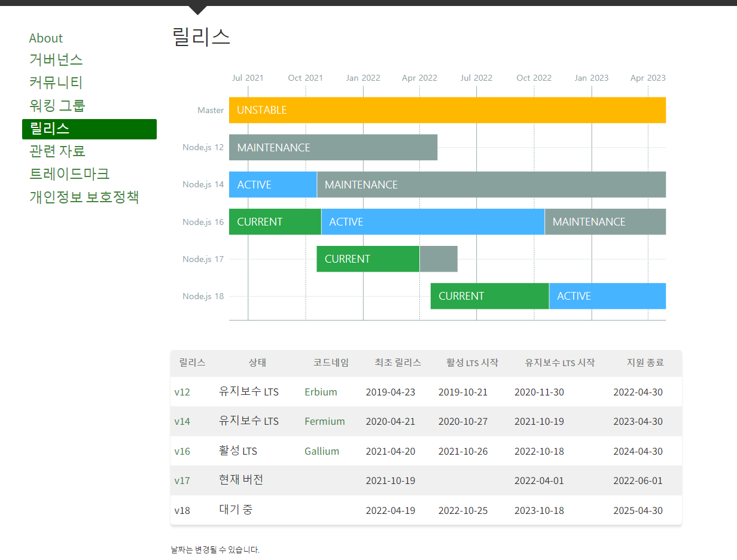Image resolution: width=737 pixels, height=560 pixels.
Task: Click the unlabeled gray Node.js 17 bar
Action: coord(438,258)
